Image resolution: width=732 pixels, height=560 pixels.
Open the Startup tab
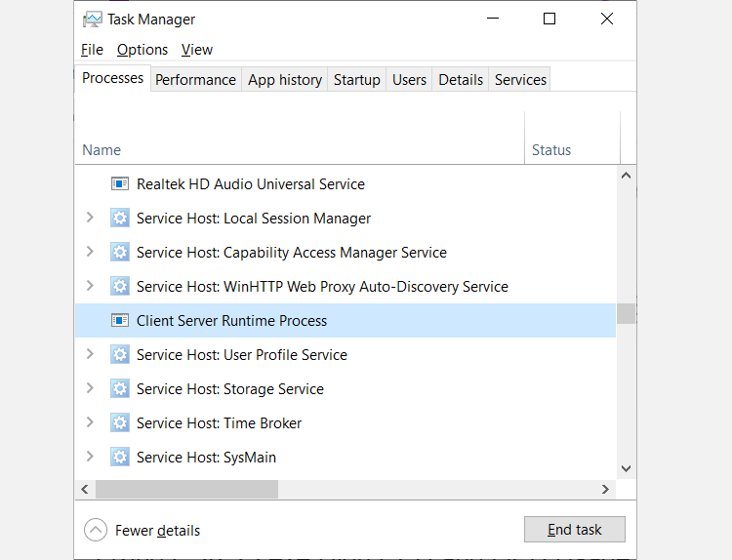click(356, 80)
